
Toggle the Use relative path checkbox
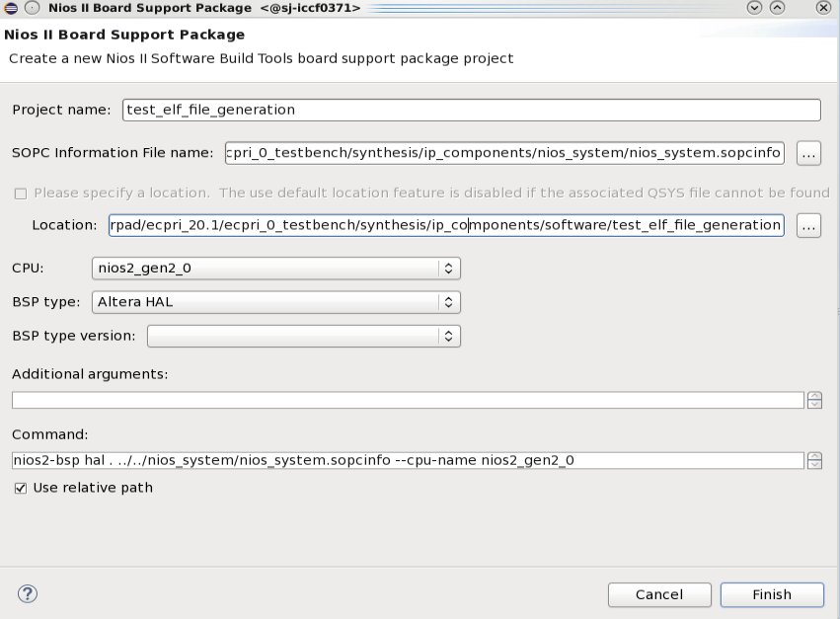coord(21,488)
